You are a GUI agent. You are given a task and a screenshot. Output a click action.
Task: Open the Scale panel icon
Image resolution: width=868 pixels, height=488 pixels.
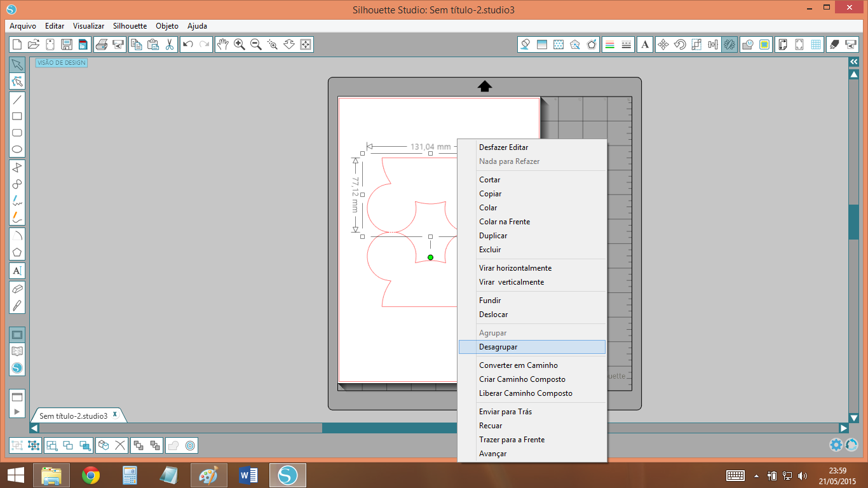tap(696, 44)
